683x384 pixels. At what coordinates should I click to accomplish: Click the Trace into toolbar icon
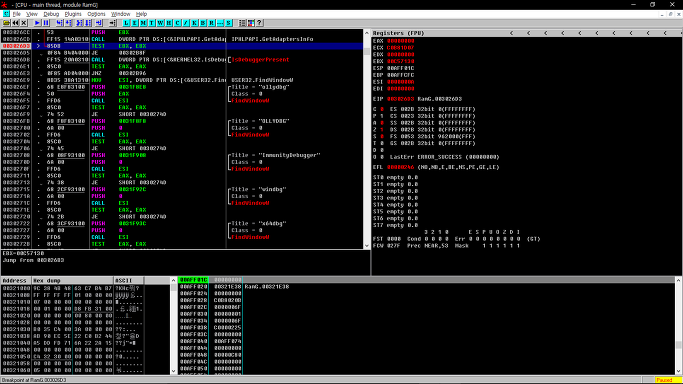click(79, 23)
